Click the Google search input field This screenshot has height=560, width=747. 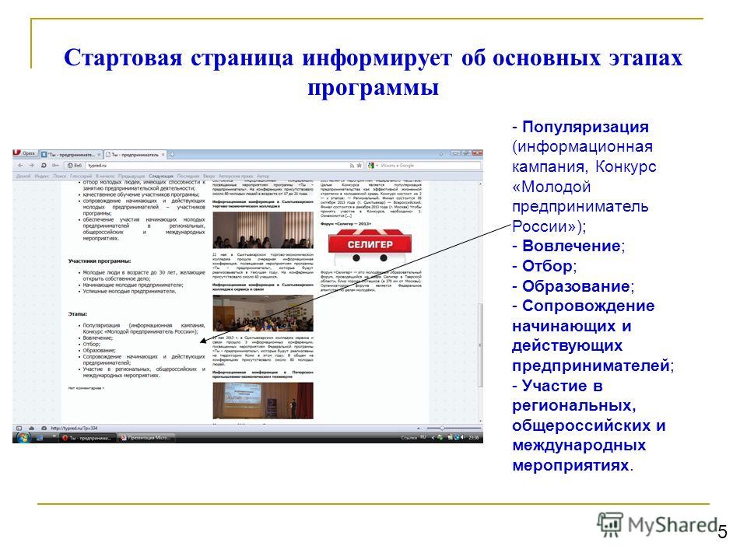pyautogui.click(x=429, y=166)
